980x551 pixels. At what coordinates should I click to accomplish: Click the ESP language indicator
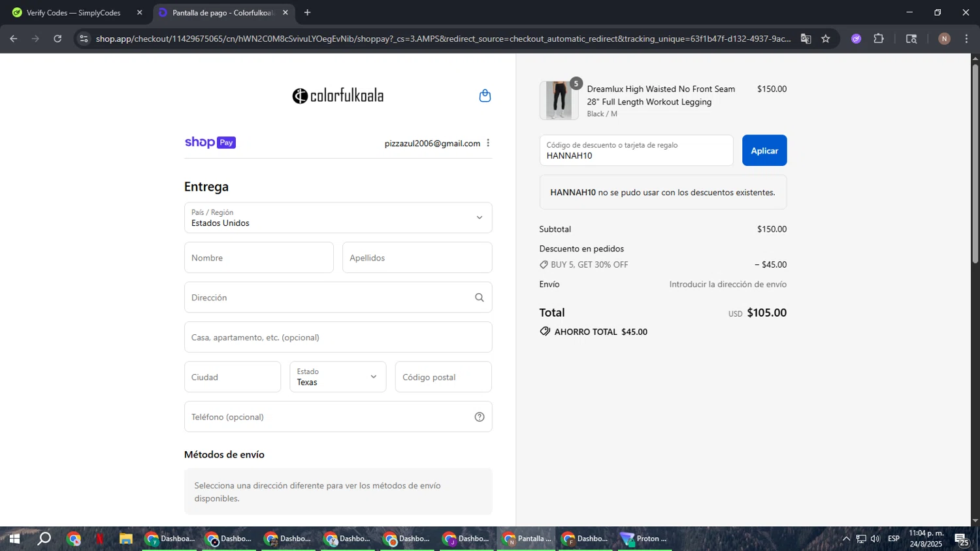tap(894, 539)
